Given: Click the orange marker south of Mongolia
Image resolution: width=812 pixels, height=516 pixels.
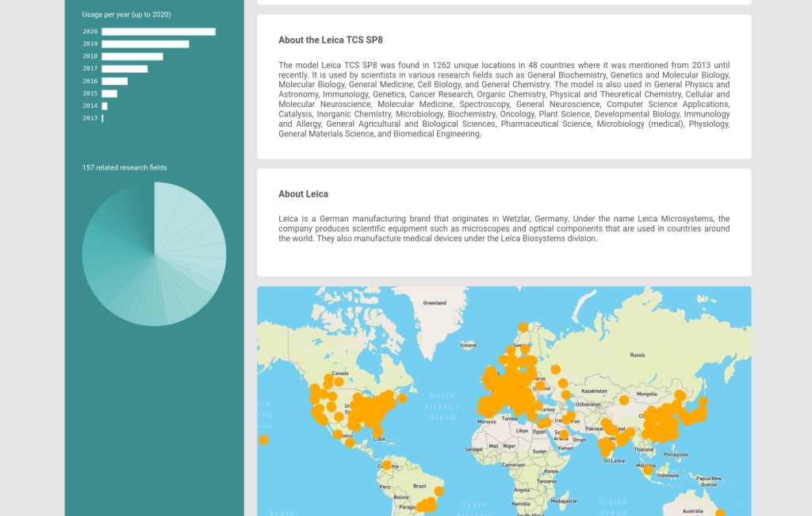Looking at the screenshot, I should point(624,400).
